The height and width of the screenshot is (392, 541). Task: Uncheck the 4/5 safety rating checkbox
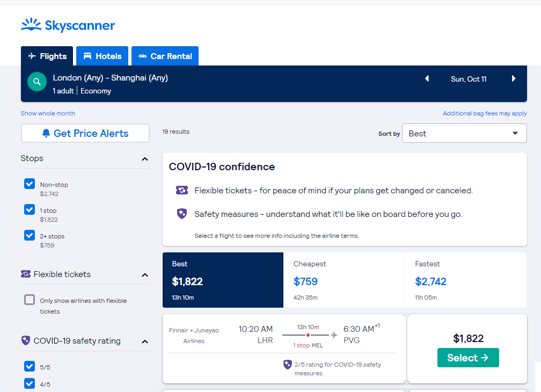tap(30, 383)
